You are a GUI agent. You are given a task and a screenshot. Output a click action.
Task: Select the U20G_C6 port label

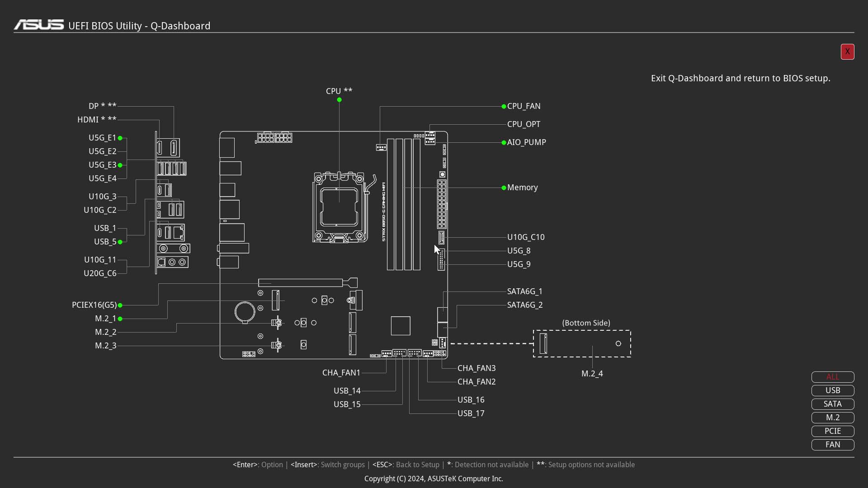(x=100, y=273)
